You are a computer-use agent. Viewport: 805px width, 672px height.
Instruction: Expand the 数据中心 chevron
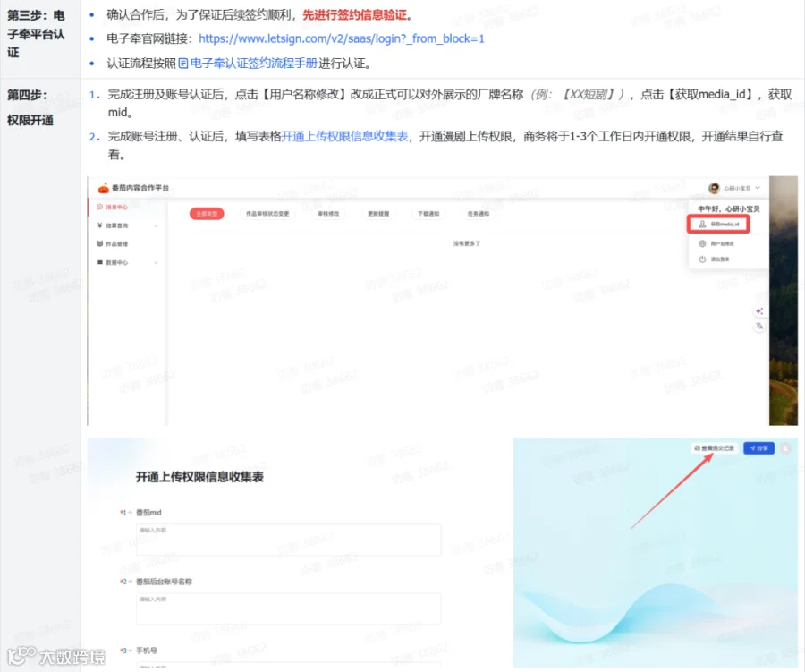(x=156, y=262)
